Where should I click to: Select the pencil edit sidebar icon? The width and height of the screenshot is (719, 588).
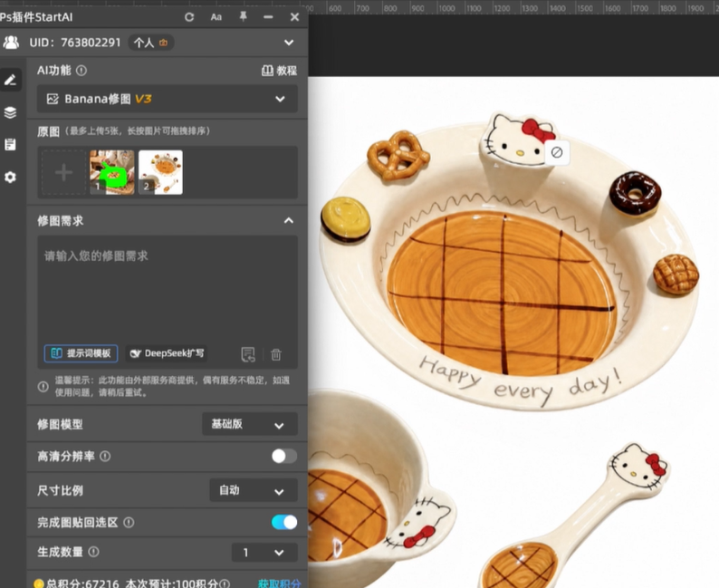[10, 81]
